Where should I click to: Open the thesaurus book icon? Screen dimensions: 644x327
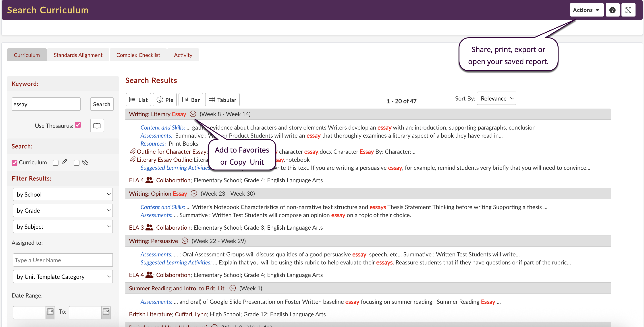point(97,126)
